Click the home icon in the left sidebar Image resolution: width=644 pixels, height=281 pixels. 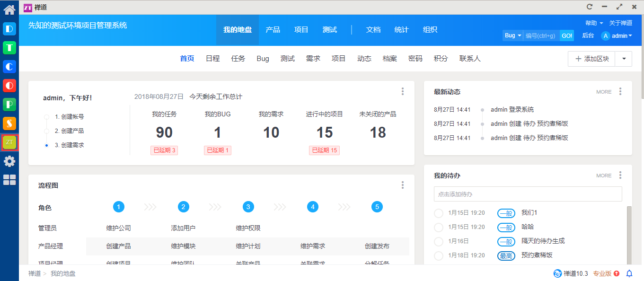point(9,9)
